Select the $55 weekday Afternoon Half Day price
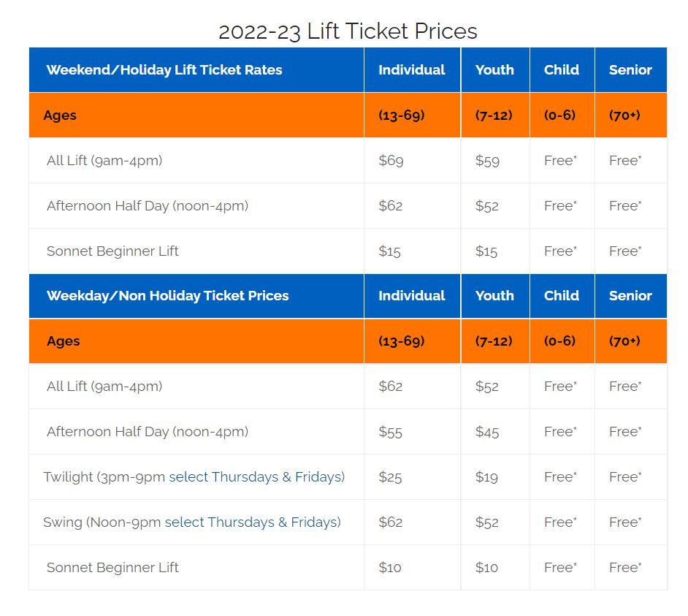 [390, 432]
